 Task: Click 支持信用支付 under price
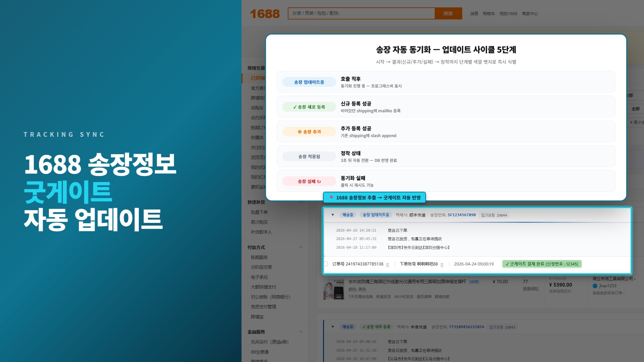tap(560, 292)
